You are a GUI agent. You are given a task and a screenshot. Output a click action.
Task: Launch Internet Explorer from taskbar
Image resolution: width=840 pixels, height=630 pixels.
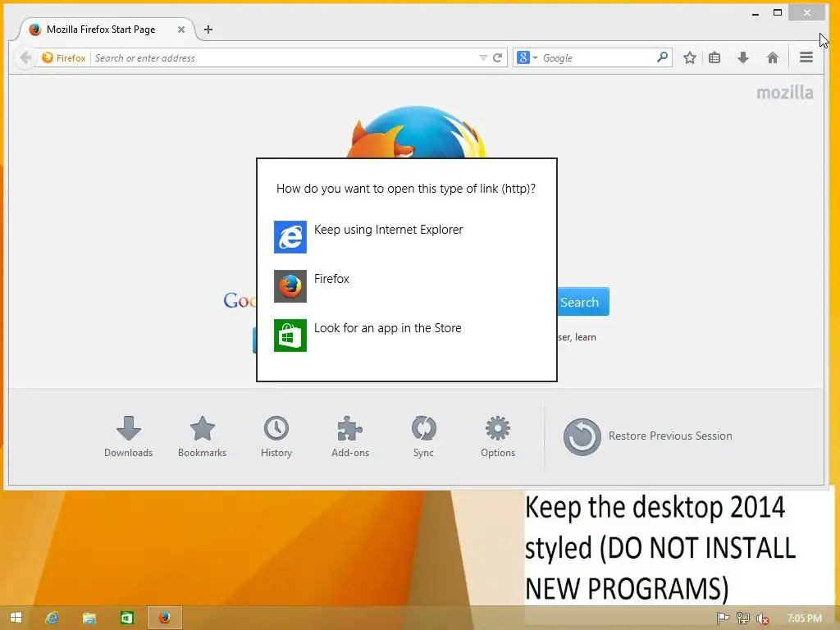click(x=52, y=618)
